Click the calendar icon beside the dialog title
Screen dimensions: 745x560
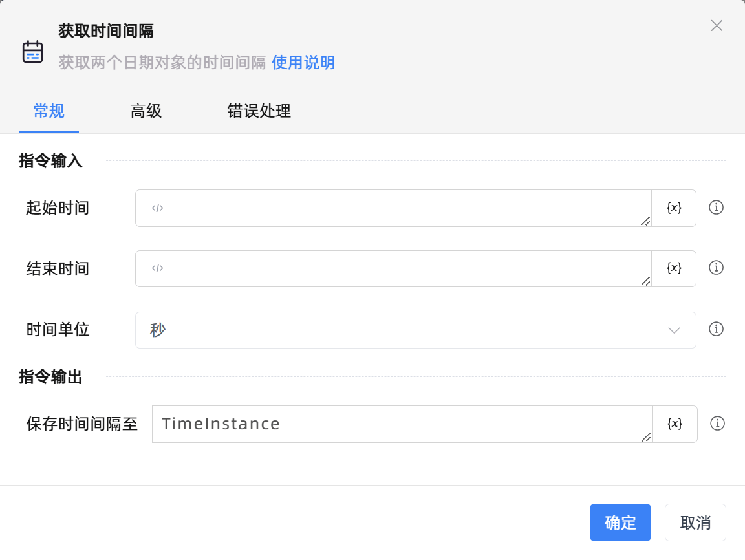pos(33,52)
